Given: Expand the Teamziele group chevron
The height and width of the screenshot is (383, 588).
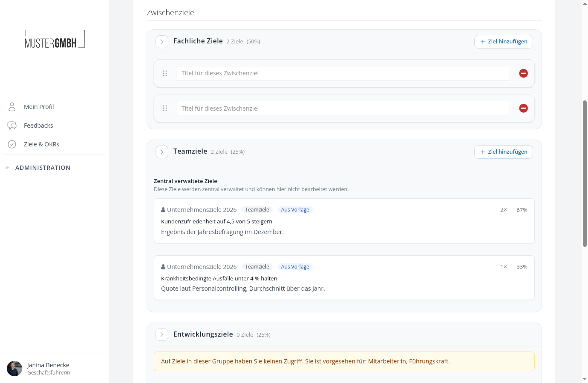Looking at the screenshot, I should pyautogui.click(x=162, y=152).
